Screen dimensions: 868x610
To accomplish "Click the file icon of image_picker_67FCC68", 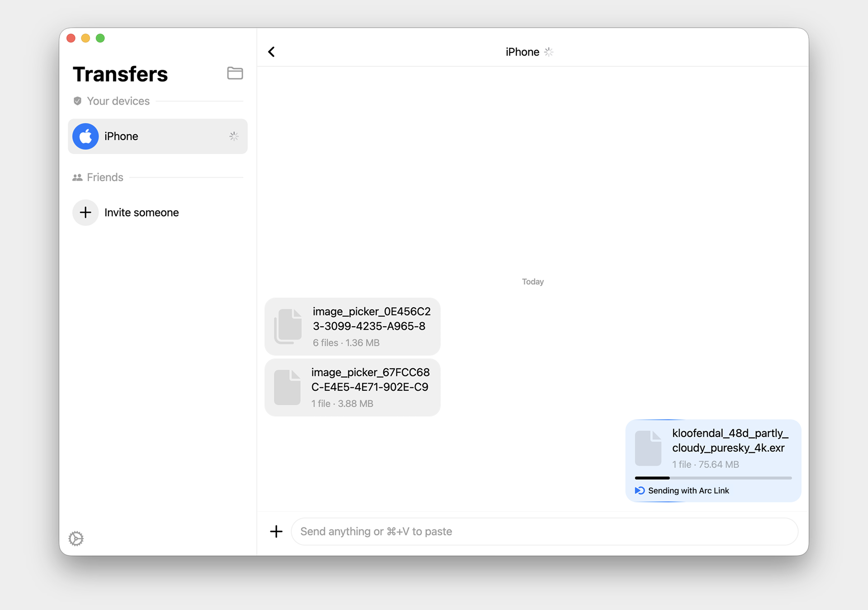I will [x=288, y=387].
